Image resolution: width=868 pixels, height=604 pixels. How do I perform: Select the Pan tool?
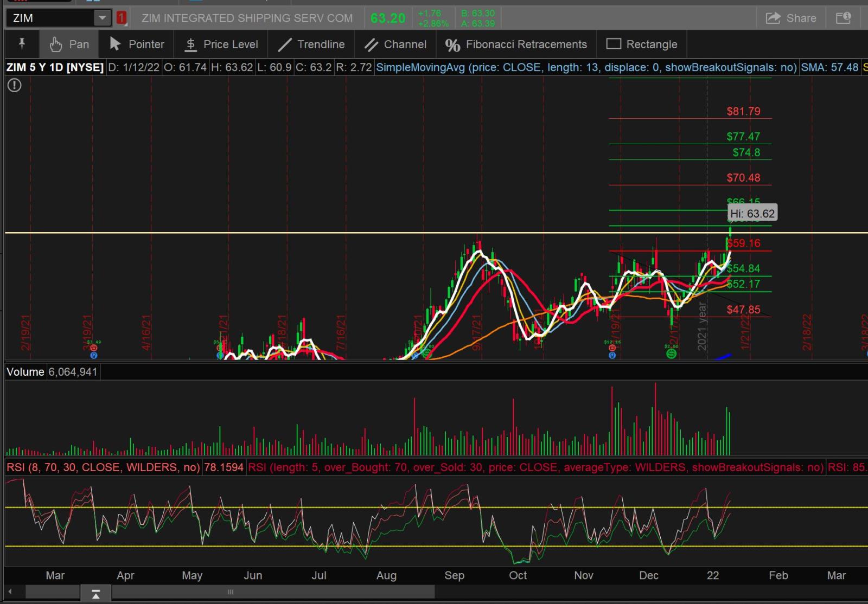click(69, 44)
